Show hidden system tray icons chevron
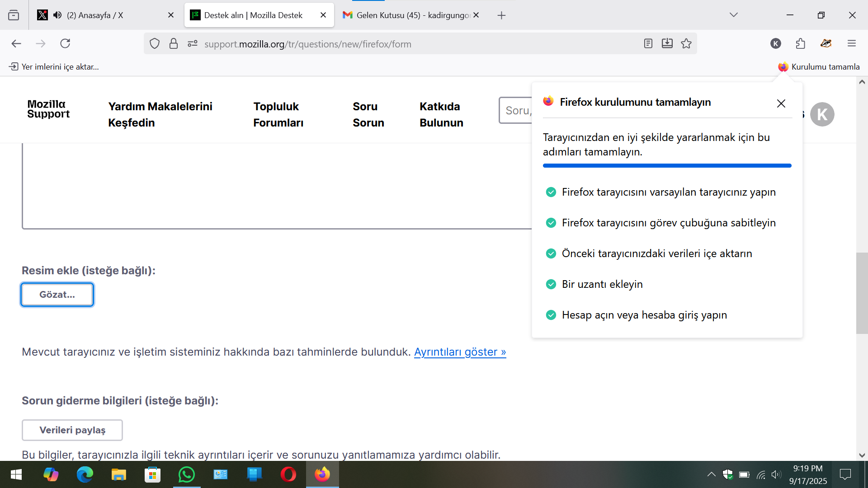Viewport: 868px width, 488px height. [x=711, y=474]
